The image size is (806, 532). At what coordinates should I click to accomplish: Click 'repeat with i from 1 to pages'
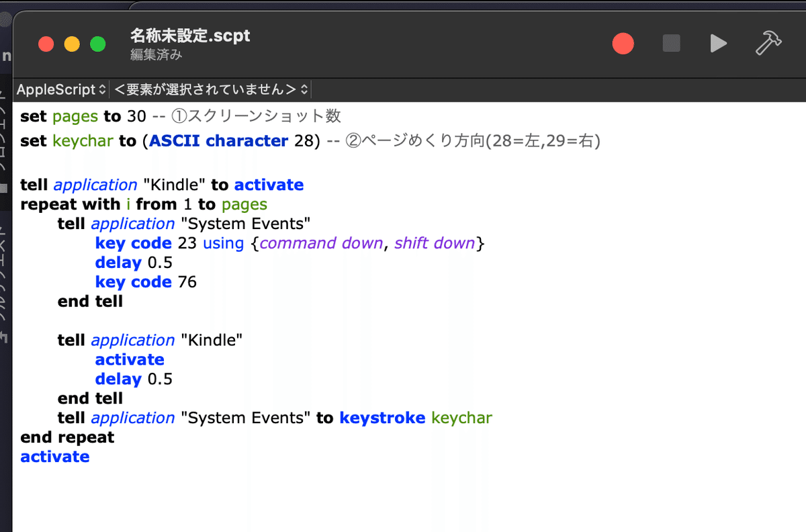click(144, 204)
